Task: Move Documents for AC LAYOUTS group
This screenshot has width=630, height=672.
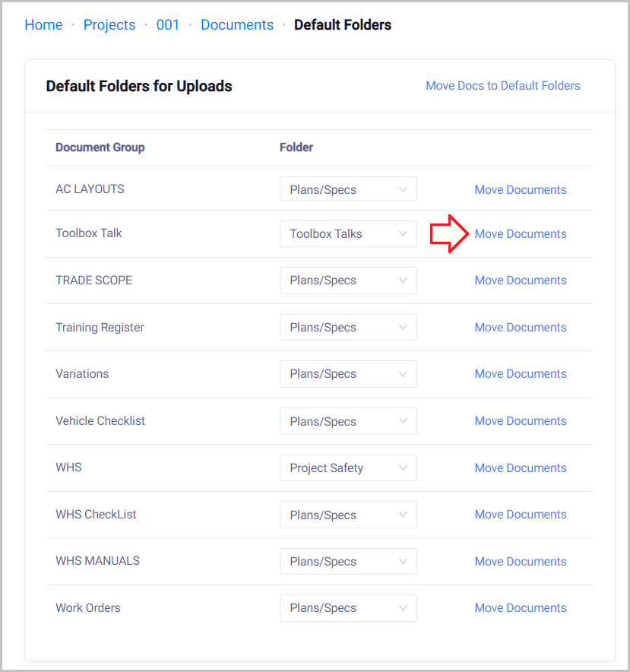Action: click(520, 190)
